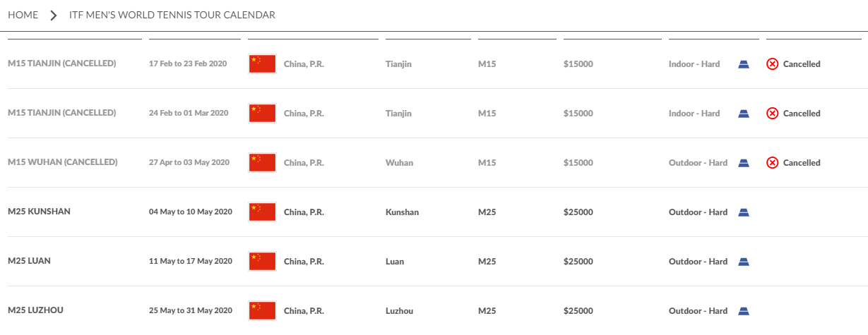Click the hard court surface icon for M25 Luzhou
This screenshot has height=335, width=868.
[743, 311]
